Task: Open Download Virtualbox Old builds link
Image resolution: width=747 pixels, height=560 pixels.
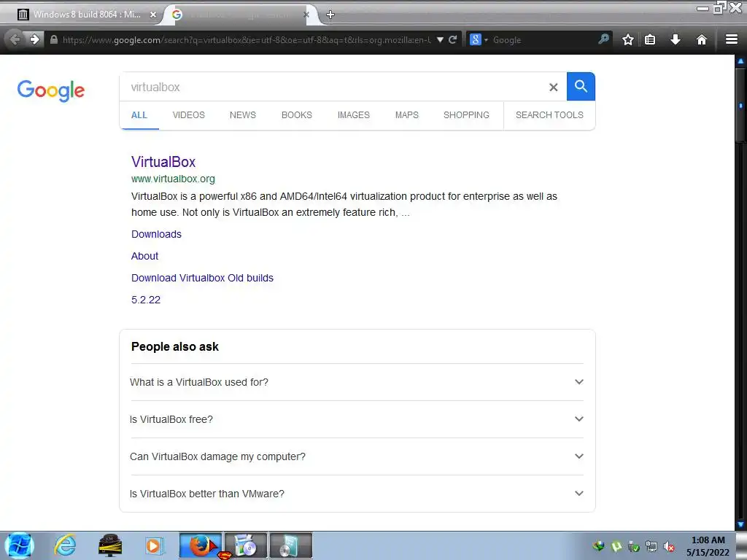Action: tap(203, 278)
